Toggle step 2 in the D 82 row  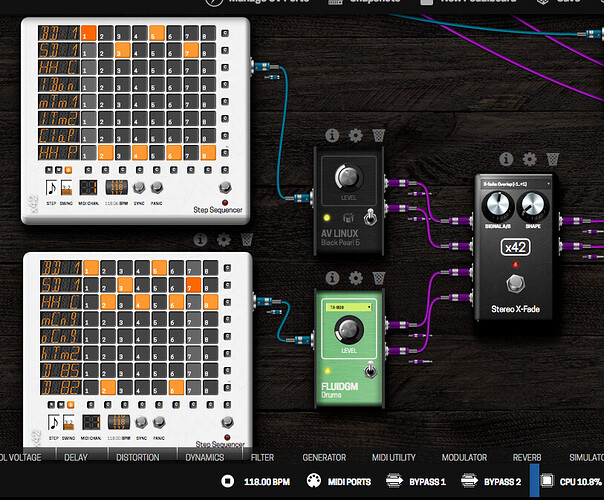pyautogui.click(x=108, y=387)
